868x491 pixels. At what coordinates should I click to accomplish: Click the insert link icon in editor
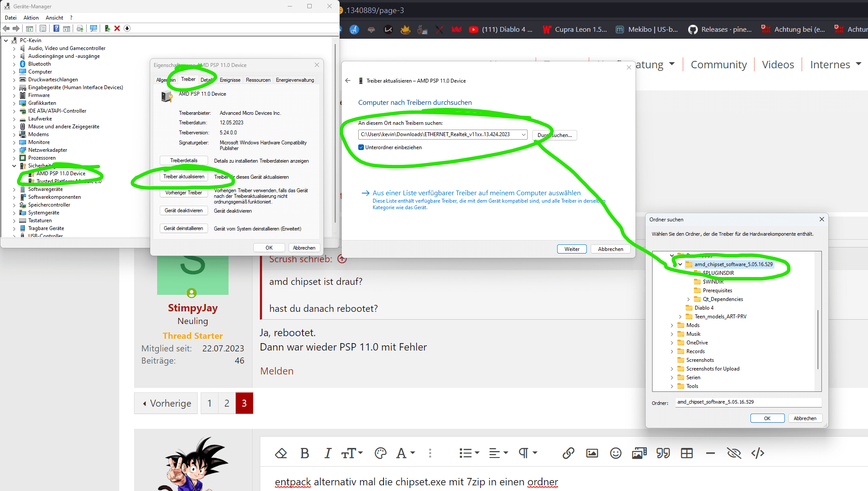click(568, 453)
